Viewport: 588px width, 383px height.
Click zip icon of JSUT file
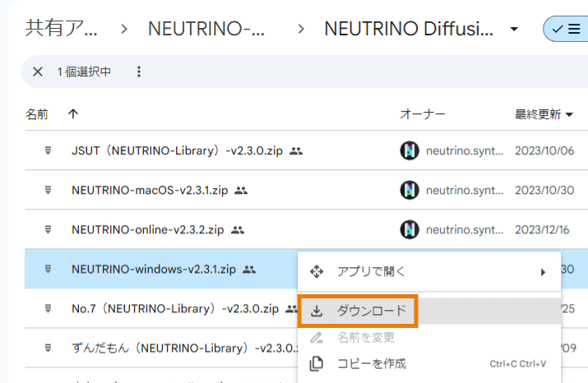pos(48,150)
